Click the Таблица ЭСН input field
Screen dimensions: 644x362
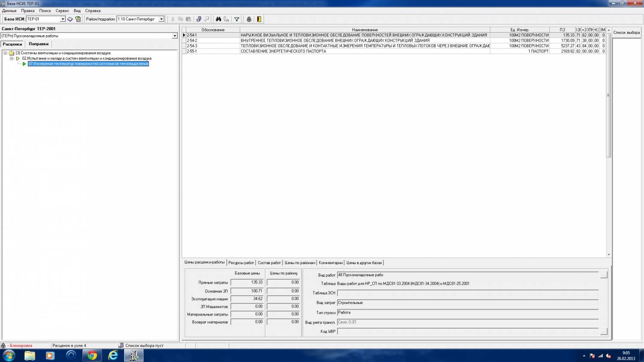tap(468, 293)
